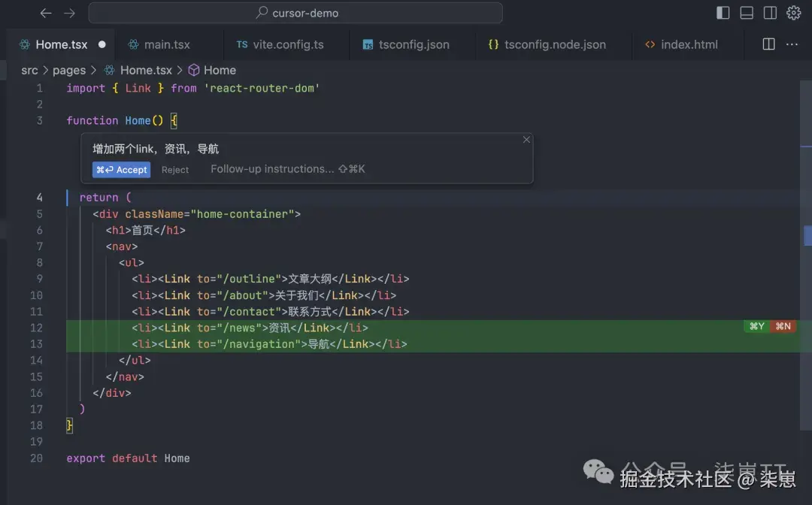Image resolution: width=812 pixels, height=505 pixels.
Task: Click TS icon on vite.config.ts tab
Action: pos(242,44)
